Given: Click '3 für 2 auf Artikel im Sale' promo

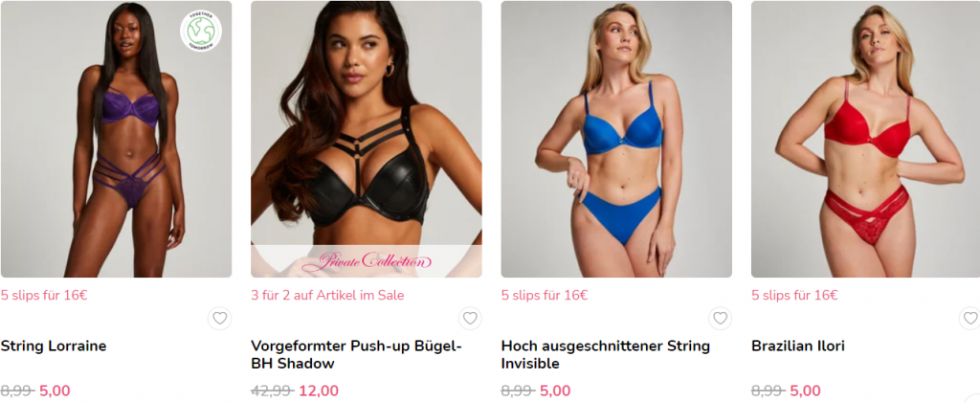Looking at the screenshot, I should coord(327,295).
